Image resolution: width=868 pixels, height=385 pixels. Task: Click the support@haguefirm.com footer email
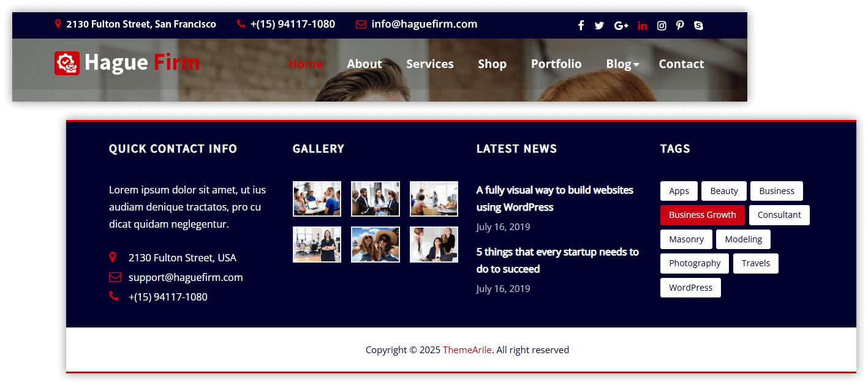coord(185,277)
